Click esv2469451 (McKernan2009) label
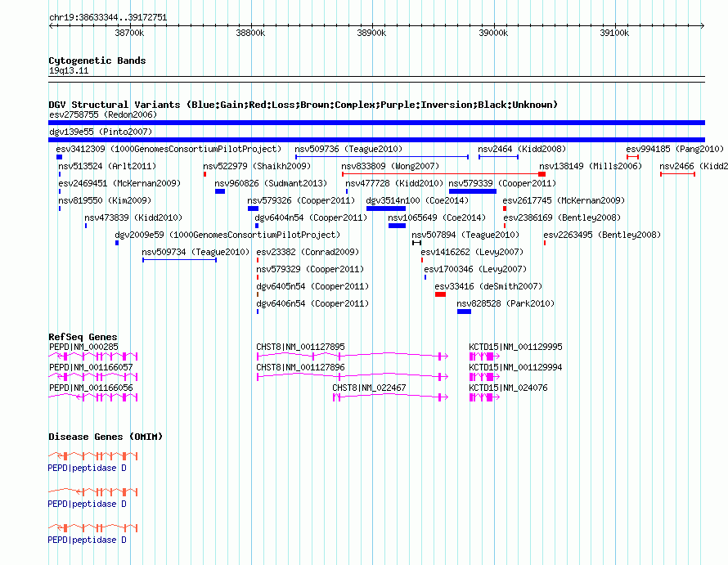 pos(119,183)
